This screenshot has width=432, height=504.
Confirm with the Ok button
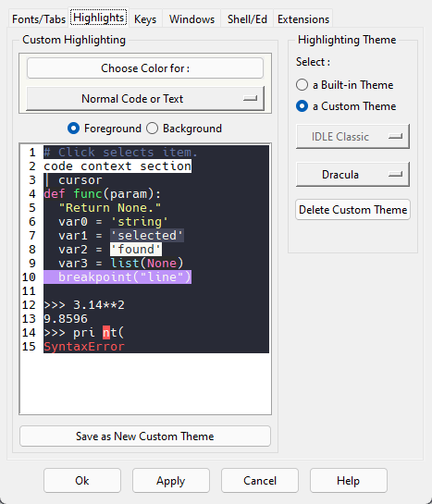tap(82, 481)
